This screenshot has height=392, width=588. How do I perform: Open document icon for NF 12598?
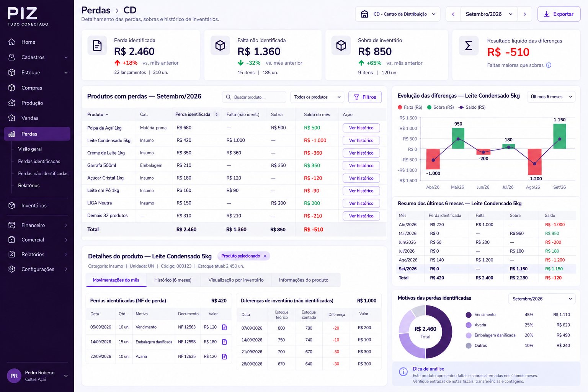click(x=224, y=342)
